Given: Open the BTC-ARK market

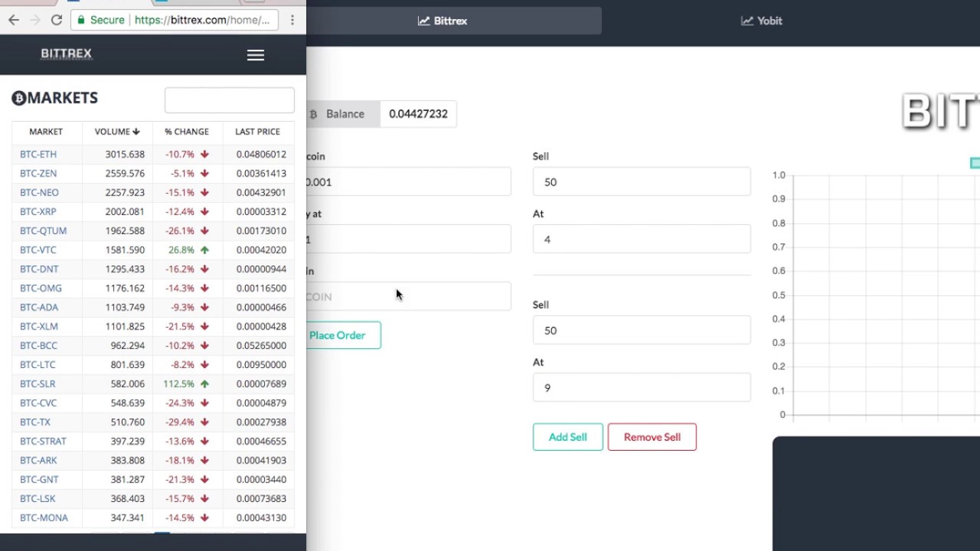Looking at the screenshot, I should [38, 461].
